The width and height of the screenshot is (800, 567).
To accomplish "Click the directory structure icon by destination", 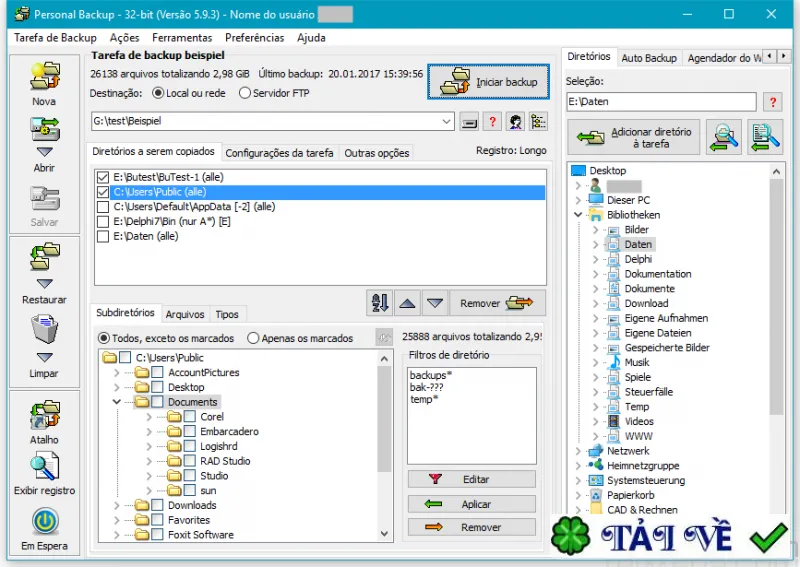I will click(538, 122).
